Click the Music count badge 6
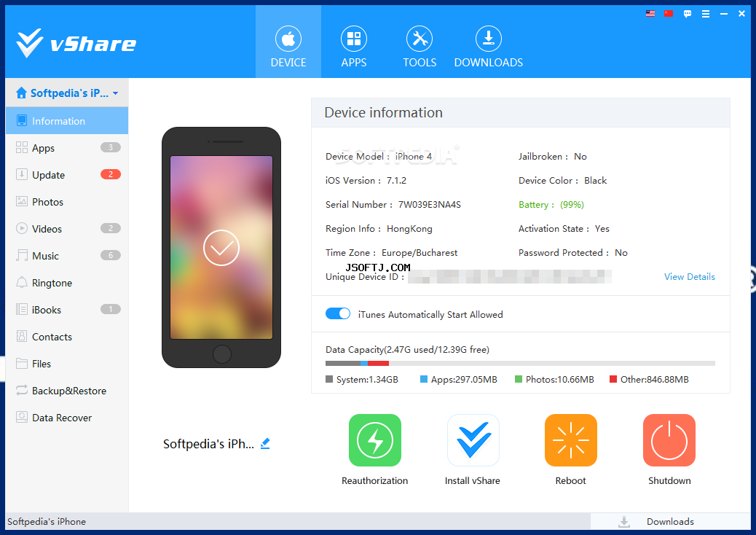Image resolution: width=756 pixels, height=535 pixels. click(x=111, y=255)
